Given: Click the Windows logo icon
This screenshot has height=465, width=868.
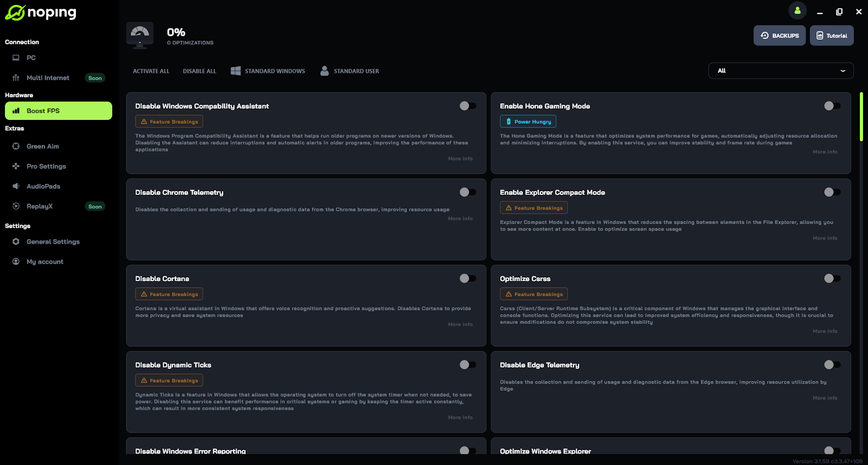Looking at the screenshot, I should 235,71.
